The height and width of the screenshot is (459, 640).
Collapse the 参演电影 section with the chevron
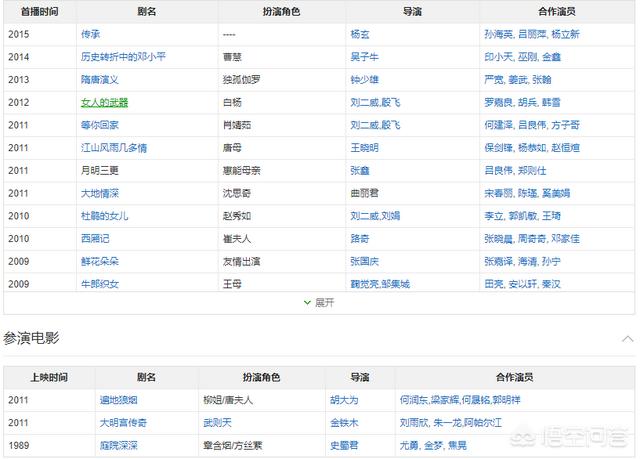628,339
